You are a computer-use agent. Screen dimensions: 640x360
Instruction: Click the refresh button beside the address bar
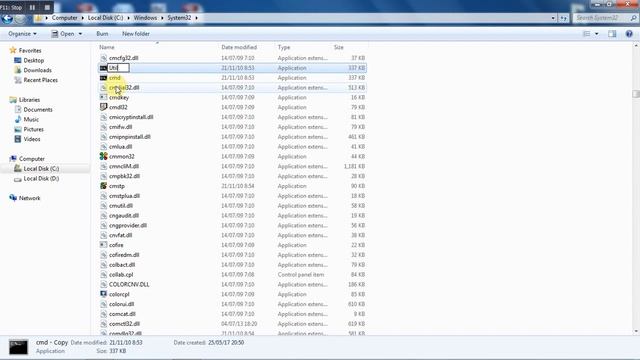[x=564, y=18]
